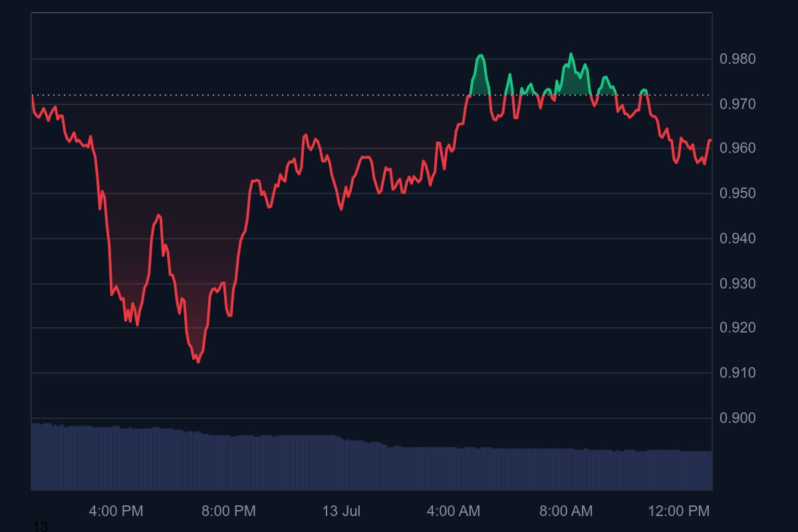Click the 0.910 price axis label
The width and height of the screenshot is (798, 532).
tap(737, 373)
